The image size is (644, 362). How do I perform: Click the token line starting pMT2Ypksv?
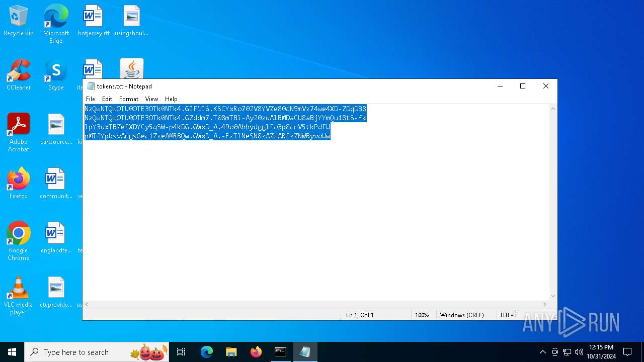tap(207, 136)
